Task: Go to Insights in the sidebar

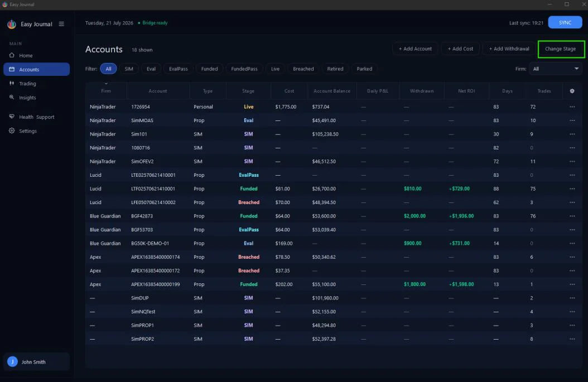Action: pyautogui.click(x=36, y=98)
